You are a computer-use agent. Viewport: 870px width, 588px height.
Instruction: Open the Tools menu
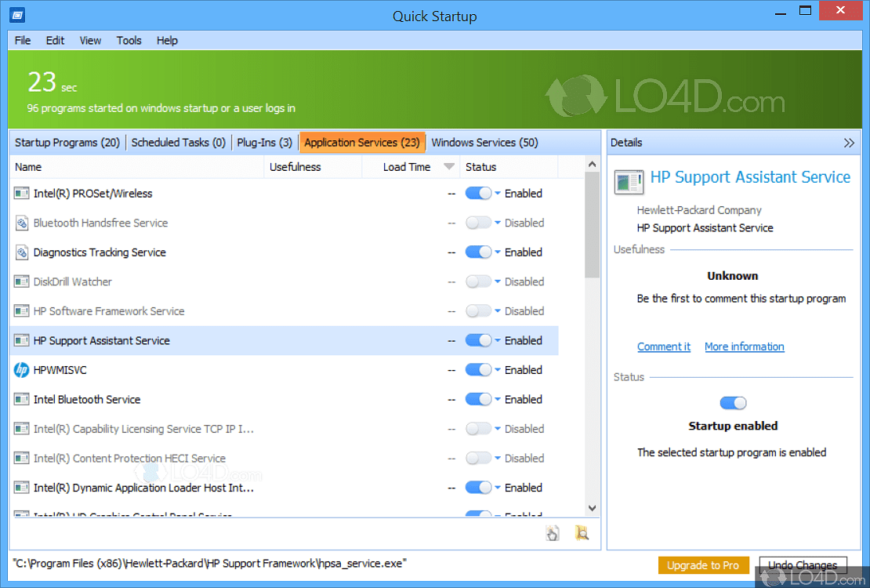pos(129,41)
